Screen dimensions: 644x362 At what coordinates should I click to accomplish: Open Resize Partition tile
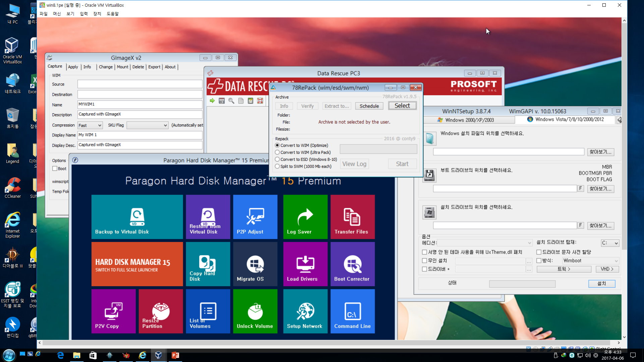(161, 311)
